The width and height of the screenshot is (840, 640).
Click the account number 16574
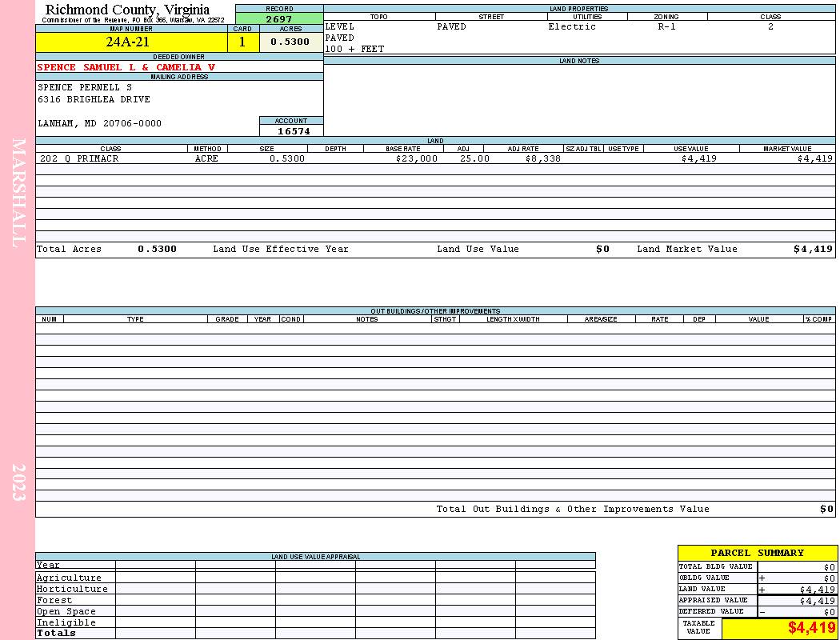pos(294,130)
